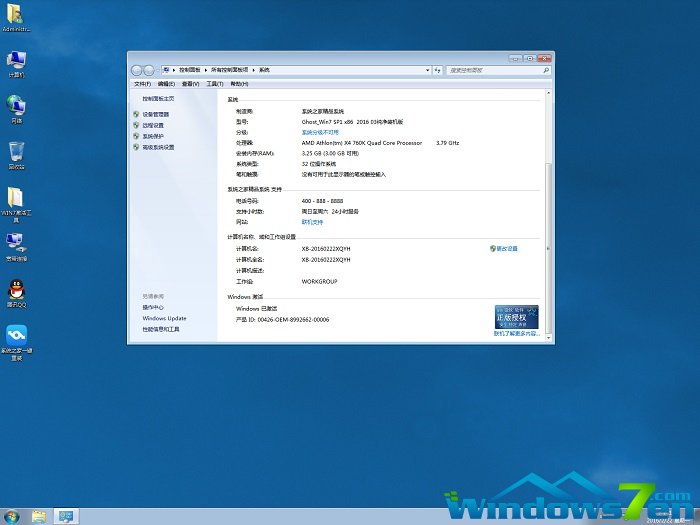This screenshot has height=525, width=700.
Task: Open the 工具(T) menu
Action: (215, 84)
